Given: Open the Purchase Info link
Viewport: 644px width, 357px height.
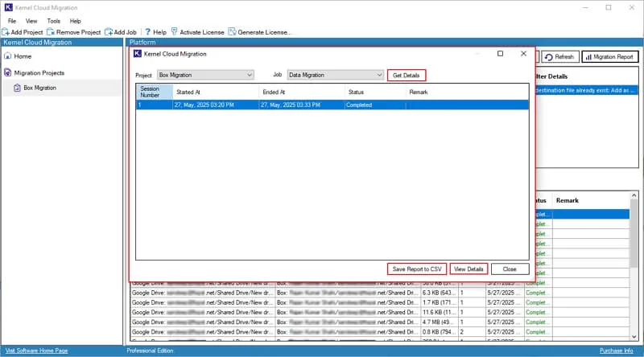Looking at the screenshot, I should [616, 351].
